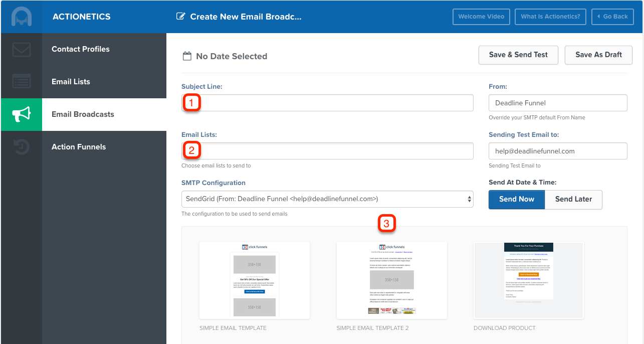Viewport: 644px width, 344px height.
Task: Select Email Broadcasts menu item
Action: 83,114
